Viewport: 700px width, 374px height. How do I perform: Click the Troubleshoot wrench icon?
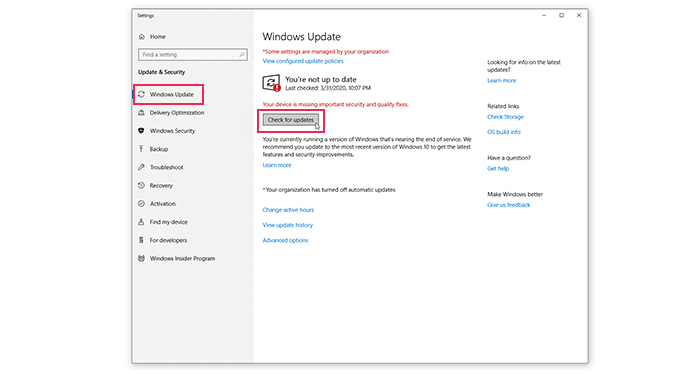tap(142, 167)
